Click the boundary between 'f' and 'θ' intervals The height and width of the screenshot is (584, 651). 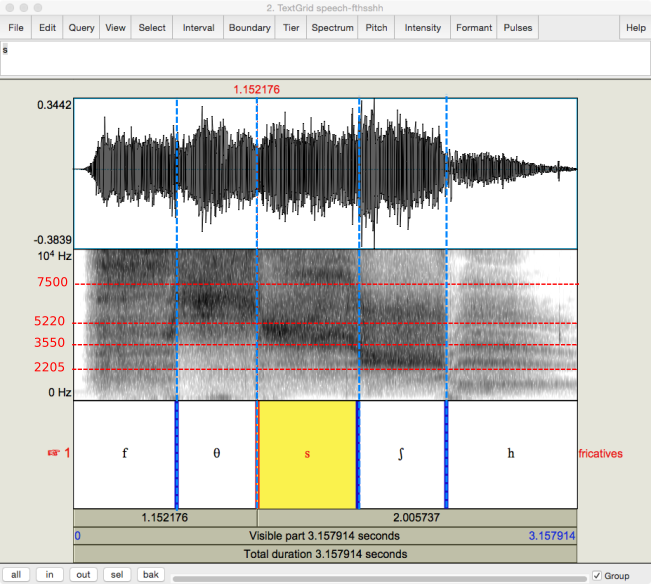(177, 454)
